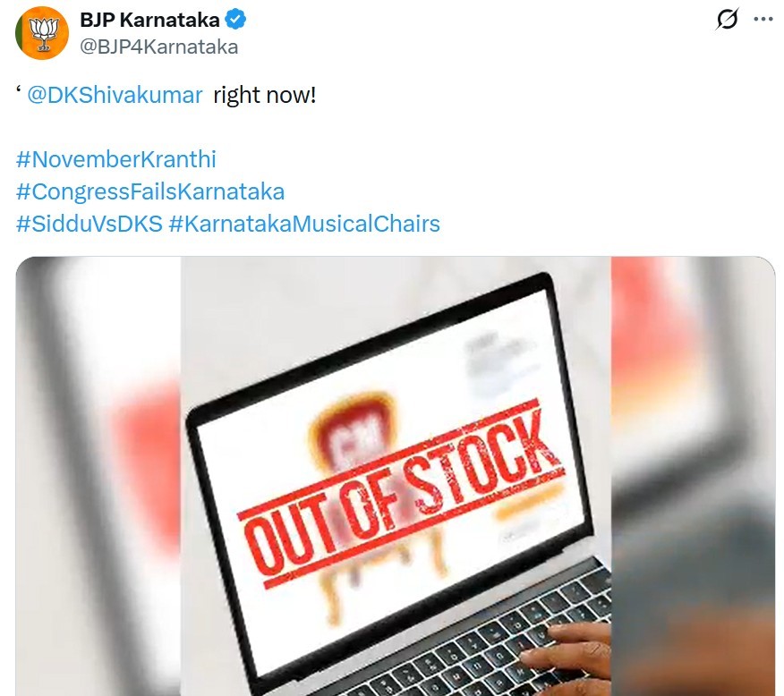This screenshot has height=696, width=784.
Task: Follow the #SidduVsDKS hashtag
Action: click(x=89, y=224)
